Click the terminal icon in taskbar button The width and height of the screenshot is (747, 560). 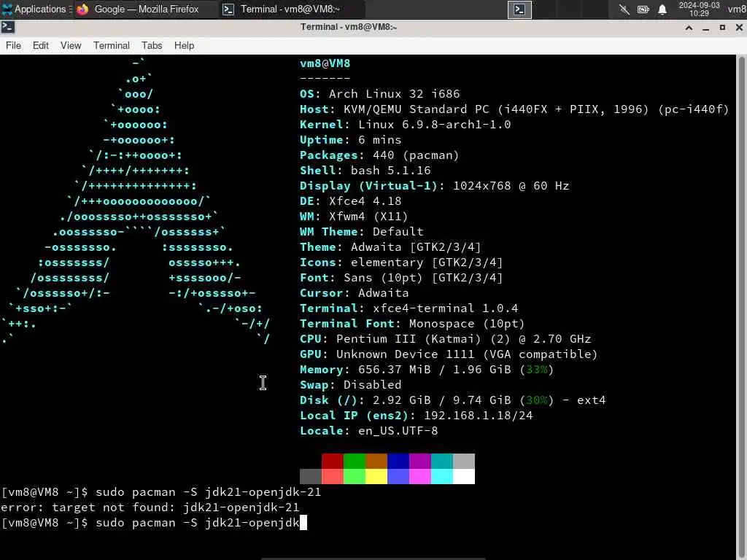[228, 9]
